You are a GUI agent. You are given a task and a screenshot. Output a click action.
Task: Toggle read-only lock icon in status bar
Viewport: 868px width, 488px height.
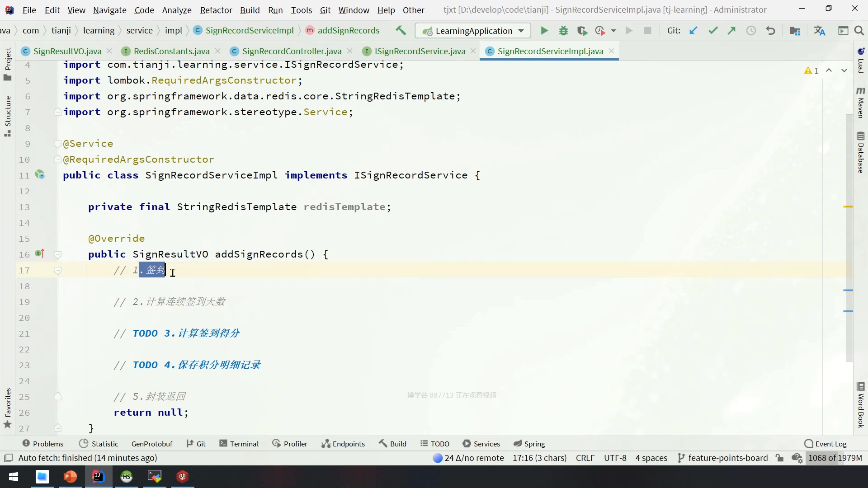click(x=779, y=458)
